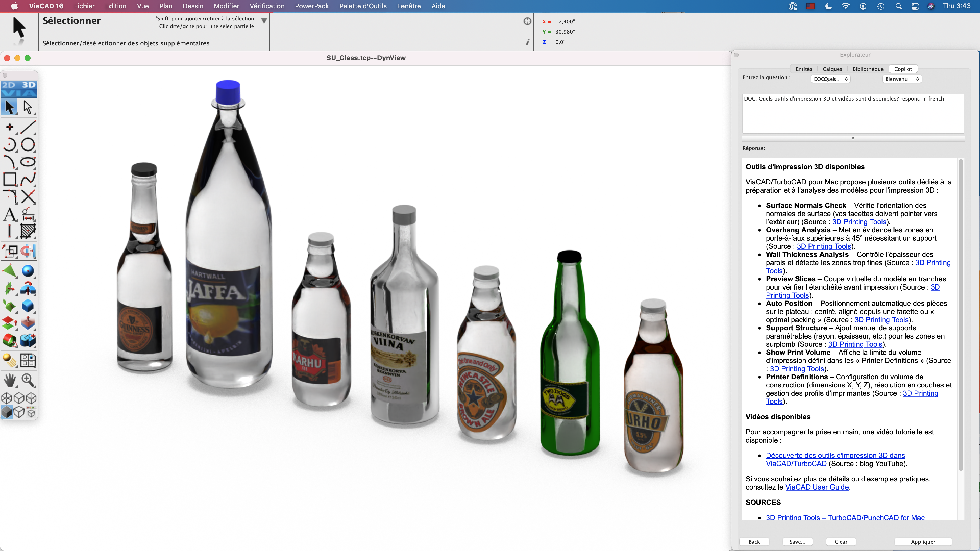
Task: Enable shaded solid display mode
Action: [7, 412]
